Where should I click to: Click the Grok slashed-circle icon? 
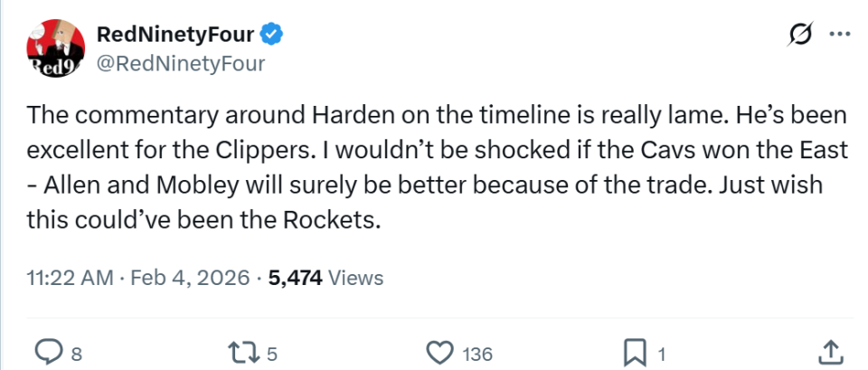click(x=800, y=34)
